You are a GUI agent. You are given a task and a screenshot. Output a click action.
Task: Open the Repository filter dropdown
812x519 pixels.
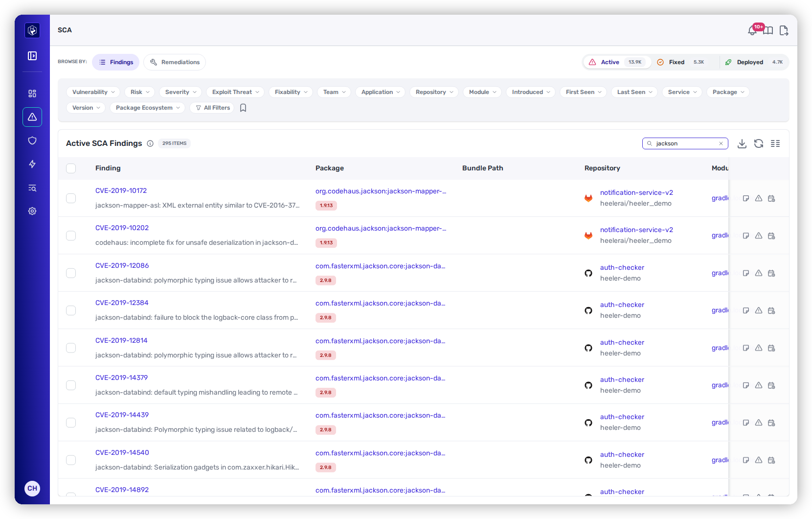coord(434,92)
